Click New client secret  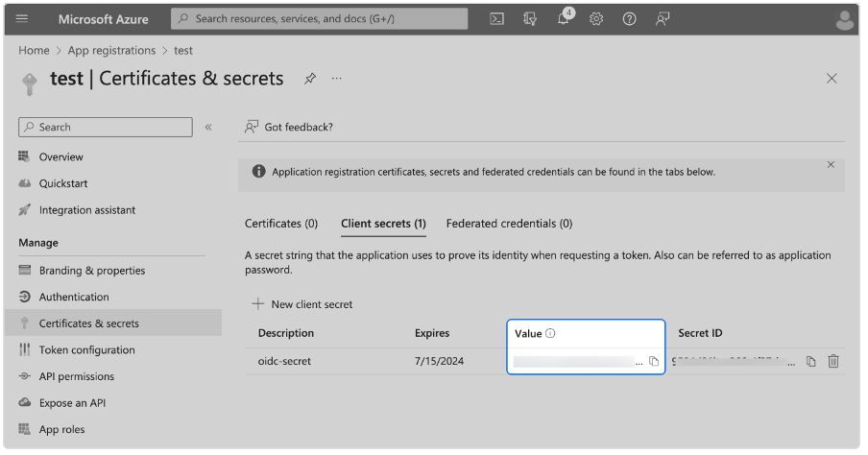[x=302, y=304]
